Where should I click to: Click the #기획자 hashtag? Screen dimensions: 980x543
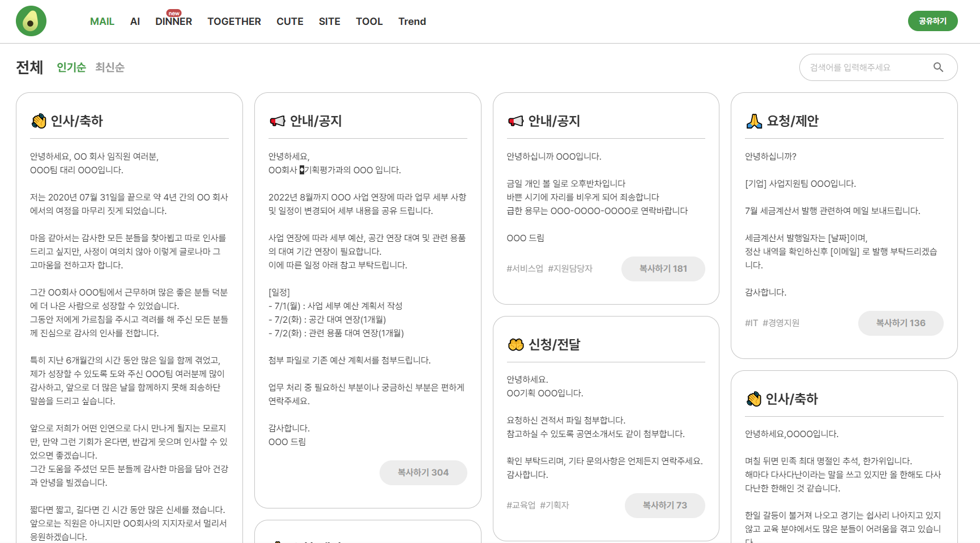[x=554, y=505]
